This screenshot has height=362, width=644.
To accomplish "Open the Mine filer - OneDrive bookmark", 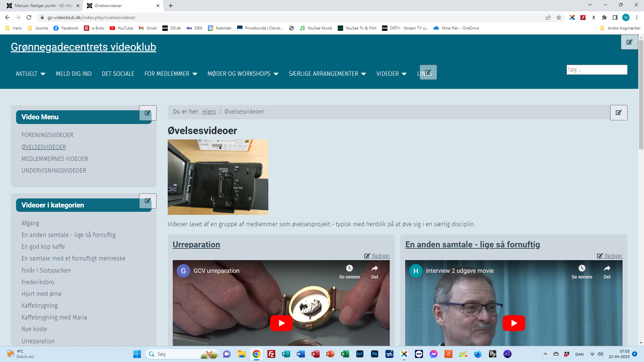I will pyautogui.click(x=456, y=28).
